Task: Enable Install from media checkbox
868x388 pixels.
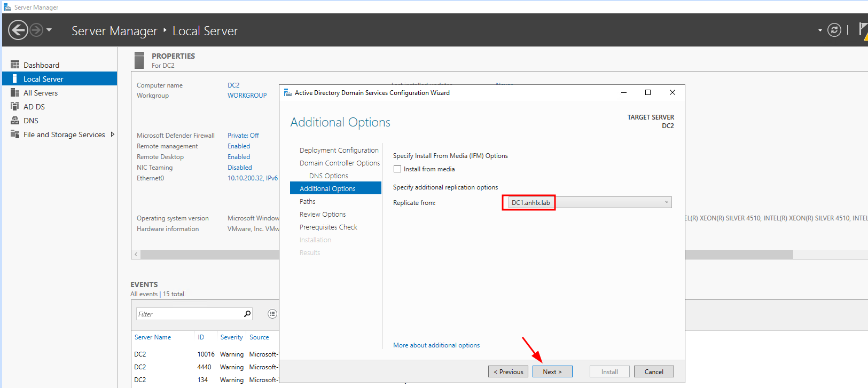Action: click(397, 169)
